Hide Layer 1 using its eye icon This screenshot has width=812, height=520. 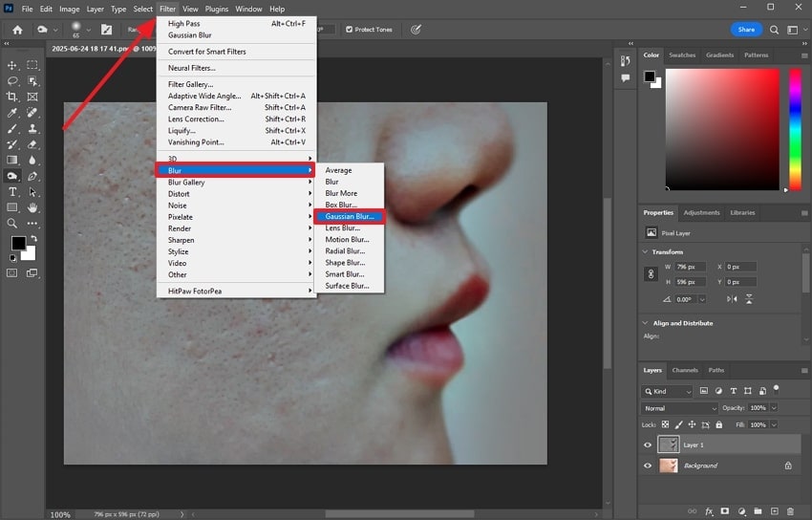648,444
